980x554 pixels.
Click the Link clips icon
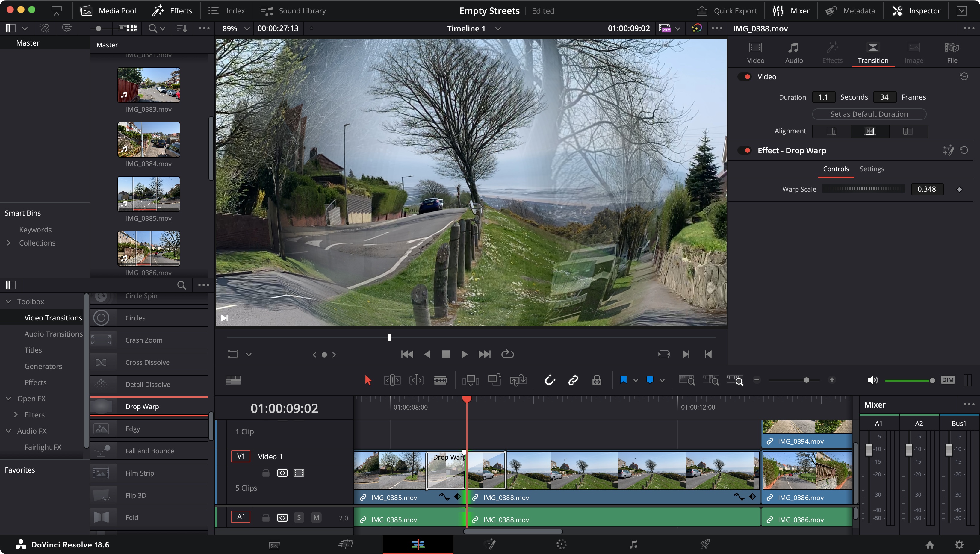[573, 380]
